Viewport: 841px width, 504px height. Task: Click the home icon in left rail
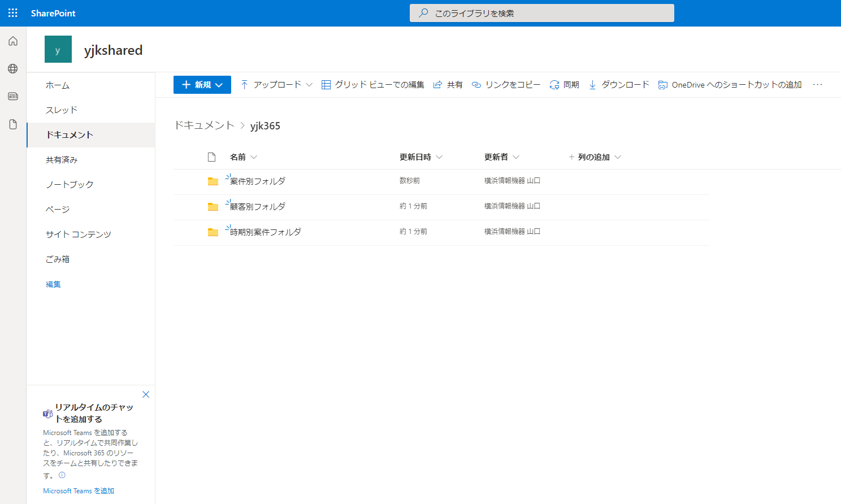coord(13,41)
